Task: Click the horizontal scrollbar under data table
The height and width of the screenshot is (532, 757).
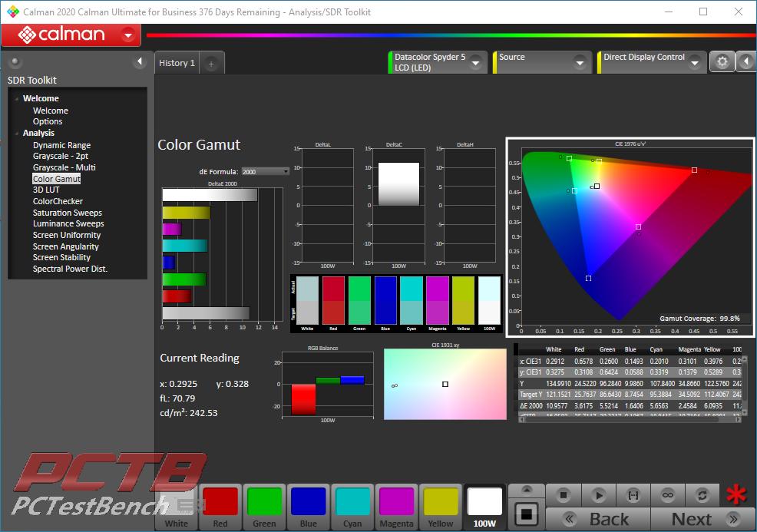Action: tap(630, 419)
